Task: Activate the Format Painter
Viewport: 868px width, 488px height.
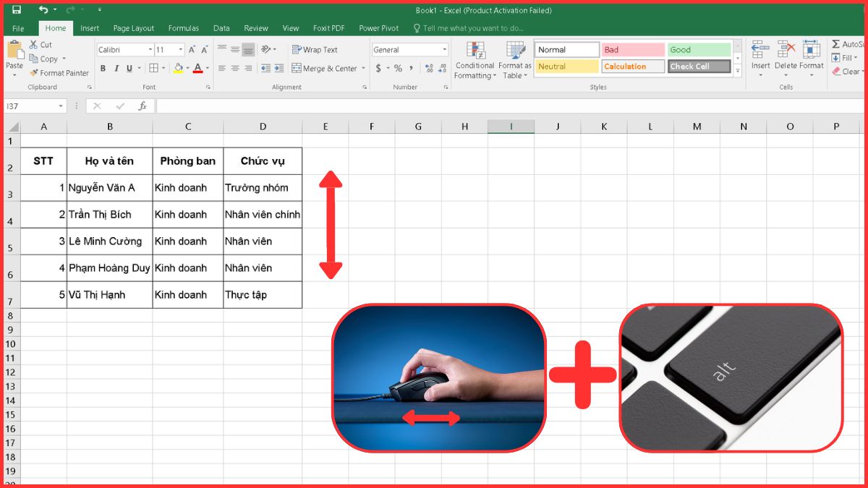Action: (x=59, y=73)
